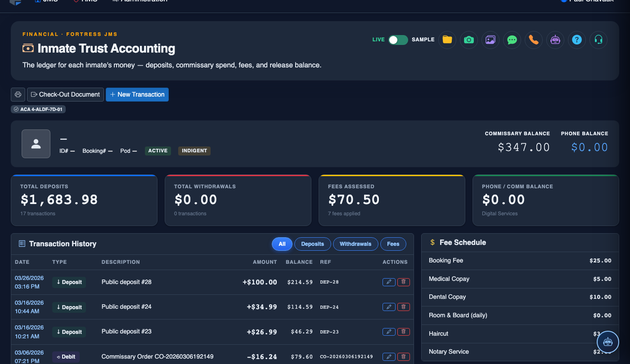Edit the Commissary Order transaction row
The height and width of the screenshot is (364, 630).
(x=389, y=357)
